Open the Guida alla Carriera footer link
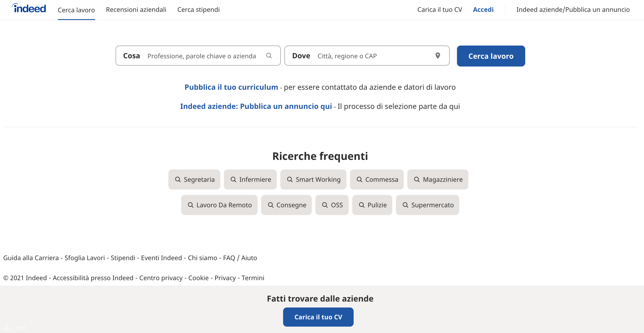 point(31,258)
